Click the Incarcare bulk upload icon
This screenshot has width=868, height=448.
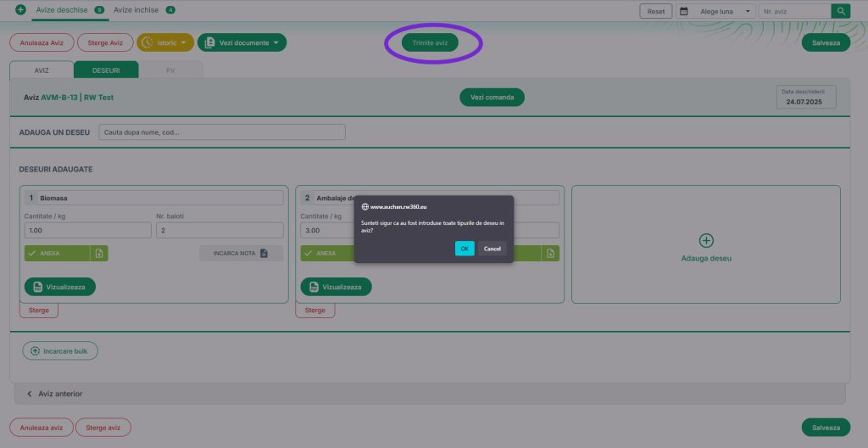click(35, 350)
